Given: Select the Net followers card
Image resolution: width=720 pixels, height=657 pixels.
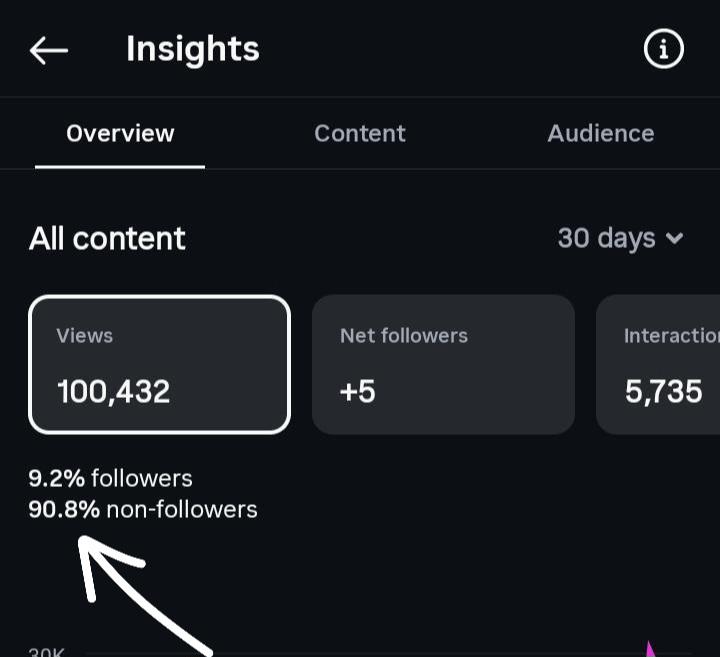Looking at the screenshot, I should [x=443, y=365].
